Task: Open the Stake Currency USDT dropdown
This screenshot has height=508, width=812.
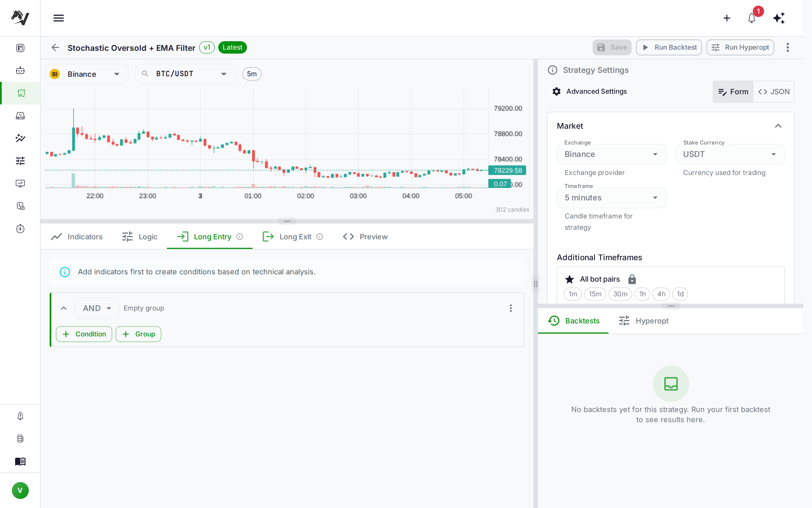Action: (730, 154)
